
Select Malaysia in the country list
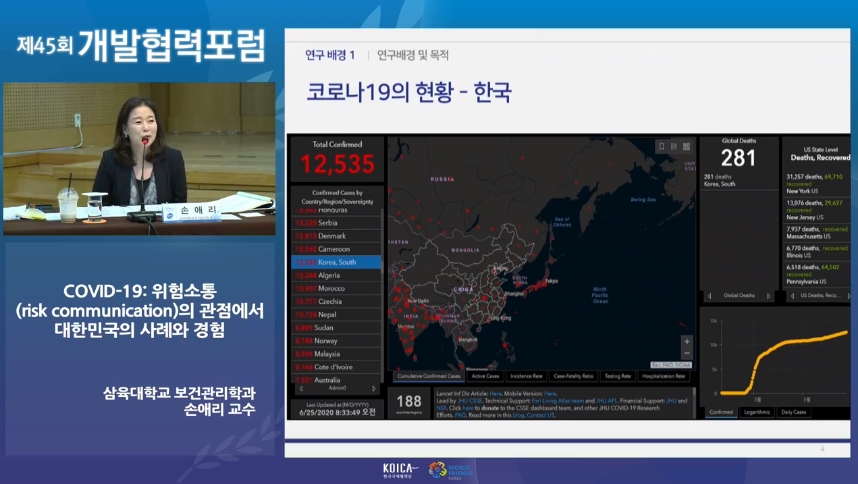click(336, 354)
